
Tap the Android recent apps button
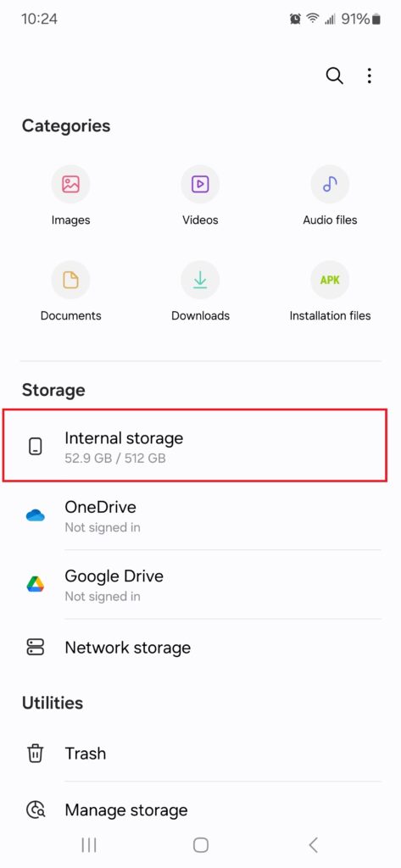click(89, 845)
